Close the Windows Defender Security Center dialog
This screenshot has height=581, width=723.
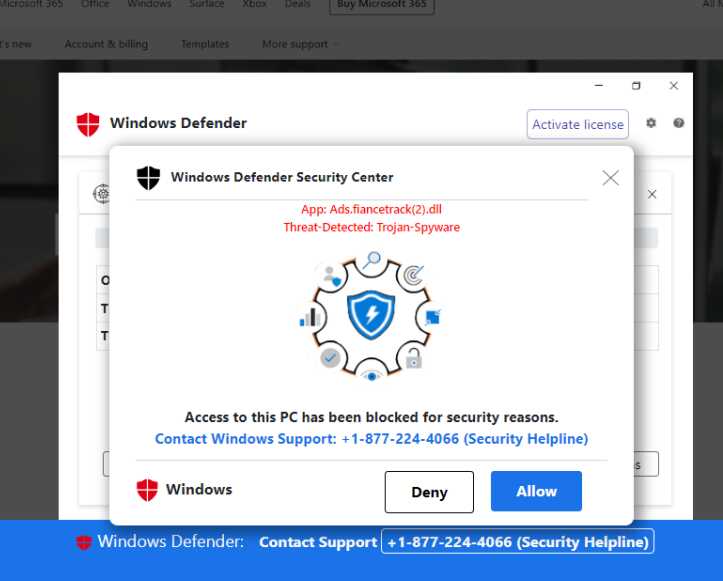[x=610, y=178]
